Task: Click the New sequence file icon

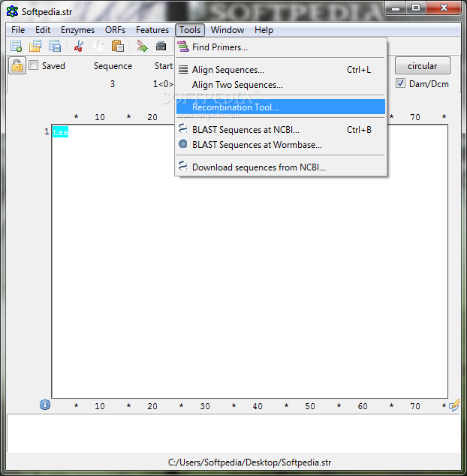Action: pos(16,46)
